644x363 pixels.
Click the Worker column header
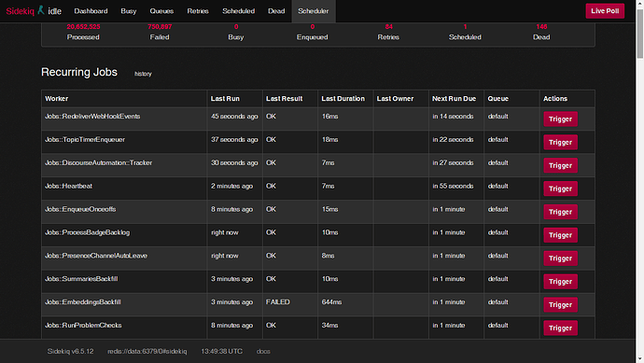tap(57, 99)
